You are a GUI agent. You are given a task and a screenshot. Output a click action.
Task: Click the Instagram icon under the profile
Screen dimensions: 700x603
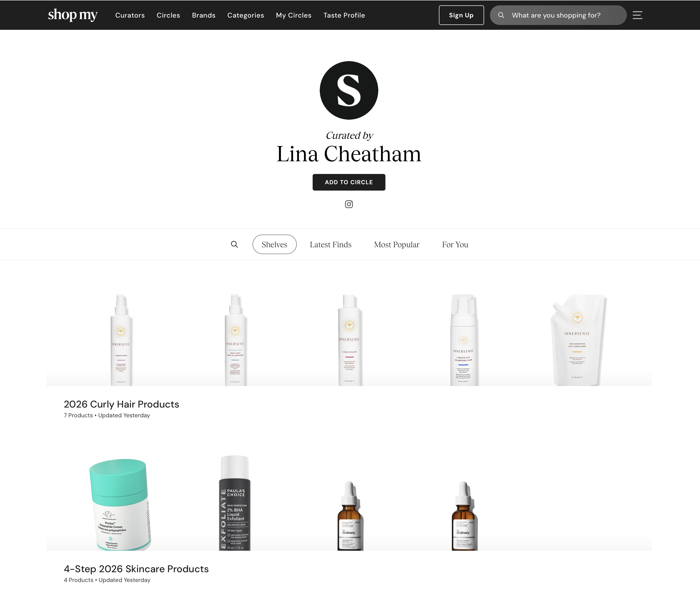(349, 204)
